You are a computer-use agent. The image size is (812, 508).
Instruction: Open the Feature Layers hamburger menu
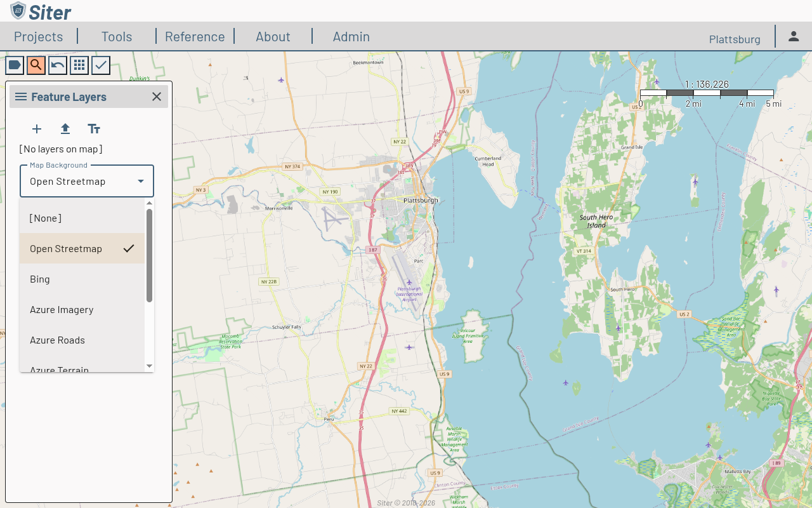pyautogui.click(x=21, y=97)
